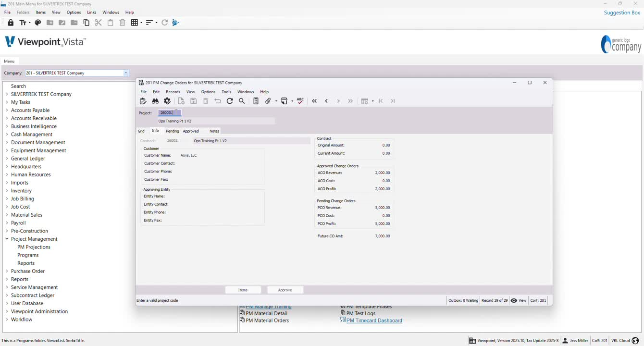Switch to the Pending tab
This screenshot has width=644, height=346.
(172, 131)
